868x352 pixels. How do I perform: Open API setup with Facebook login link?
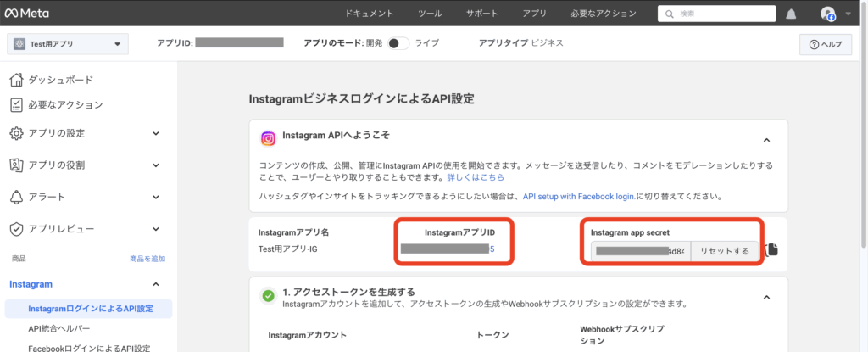[x=579, y=196]
